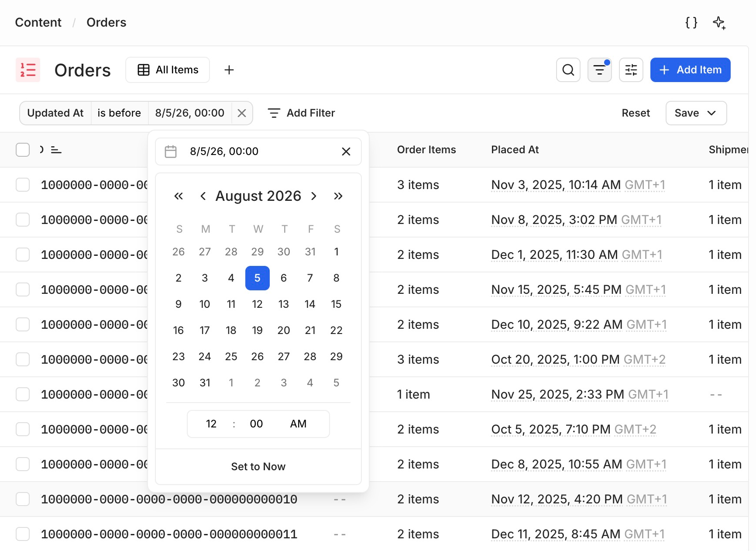The width and height of the screenshot is (756, 551).
Task: Edit the hour field showing 12
Action: (x=211, y=424)
